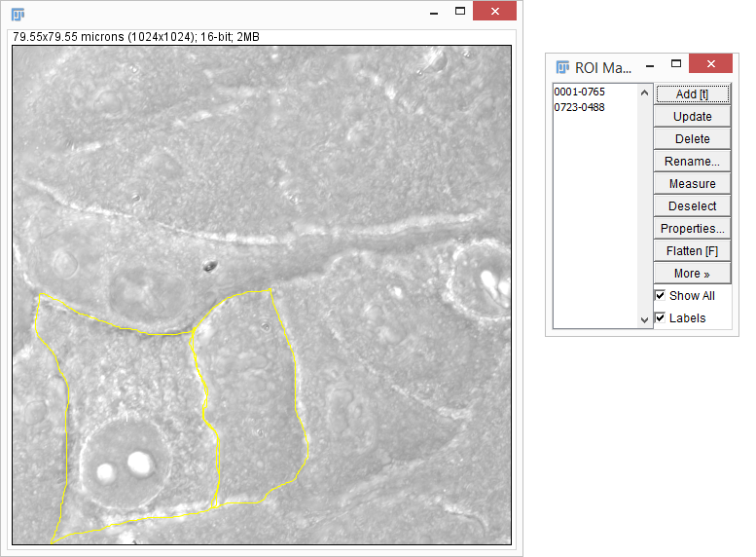Maximize the image window
Screen dimensions: 756x557
click(460, 11)
